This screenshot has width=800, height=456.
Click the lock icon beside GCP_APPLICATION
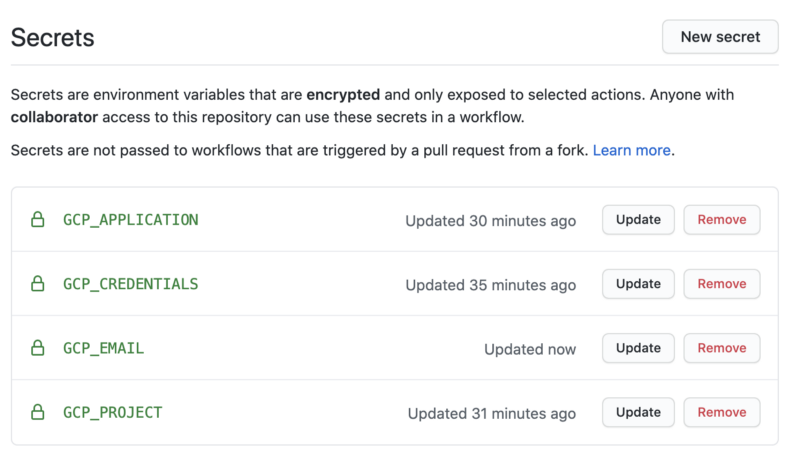tap(38, 220)
